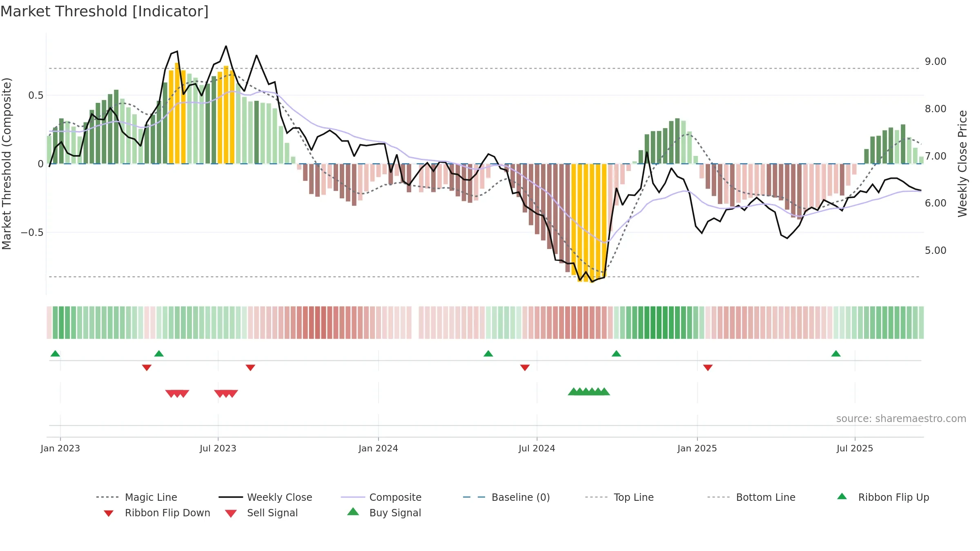Toggle the Sell Signal legend entry
Image resolution: width=980 pixels, height=551 pixels.
pyautogui.click(x=261, y=513)
